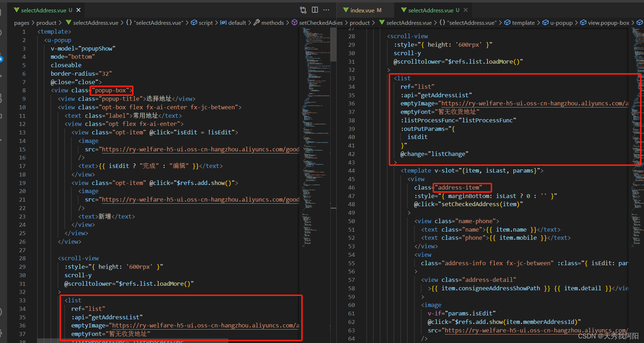This screenshot has width=644, height=343.
Task: Click the mode="bottom" attribute
Action: tap(73, 57)
